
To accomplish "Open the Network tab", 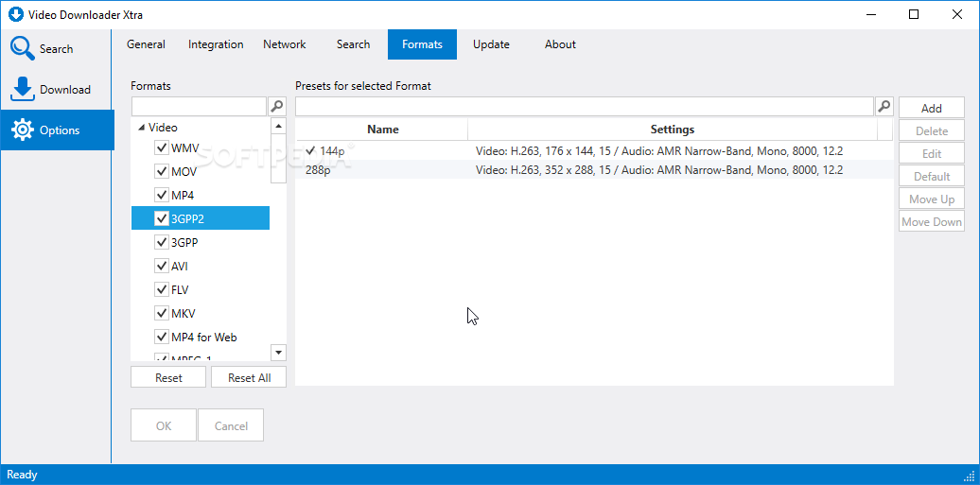I will click(285, 44).
